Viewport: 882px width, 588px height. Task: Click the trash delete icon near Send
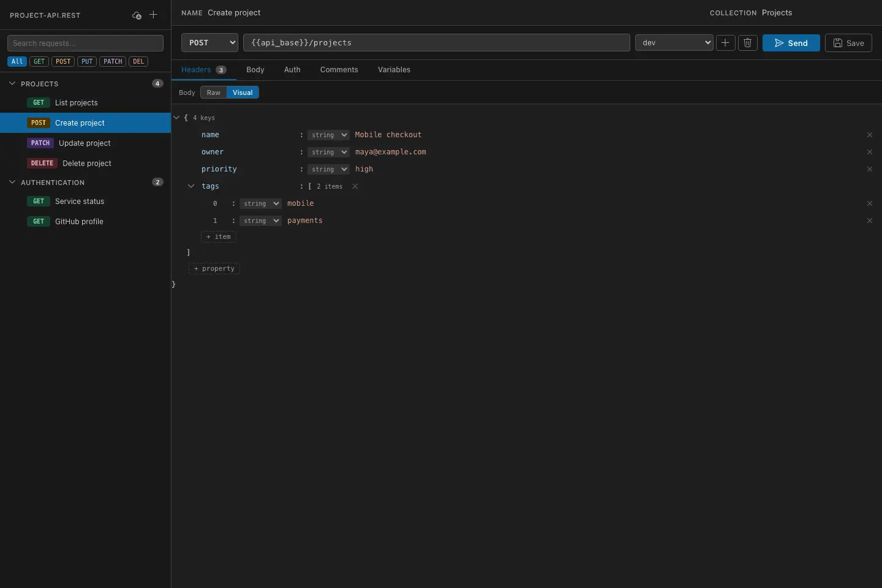coord(747,43)
